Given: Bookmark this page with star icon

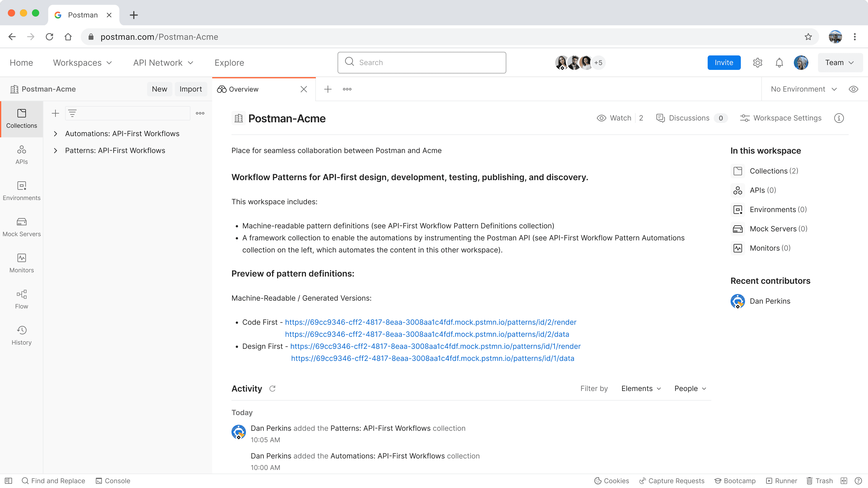Looking at the screenshot, I should point(808,37).
